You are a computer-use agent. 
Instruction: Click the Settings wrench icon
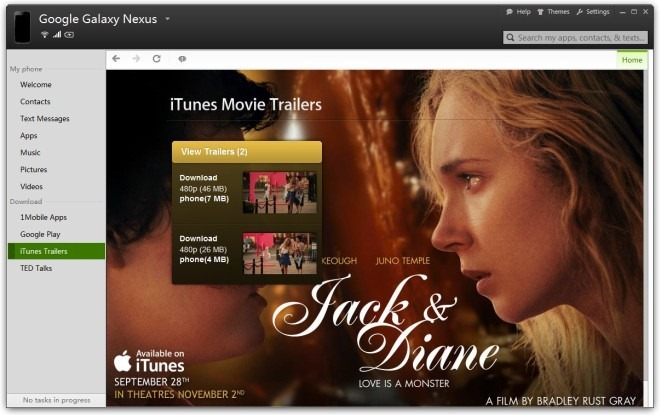(x=580, y=12)
